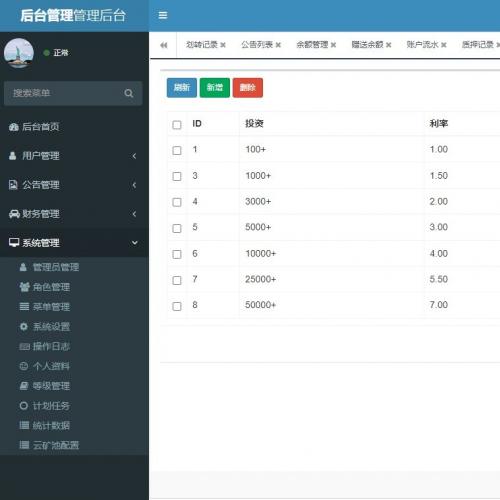Click the blue 刷新 button

tap(182, 88)
